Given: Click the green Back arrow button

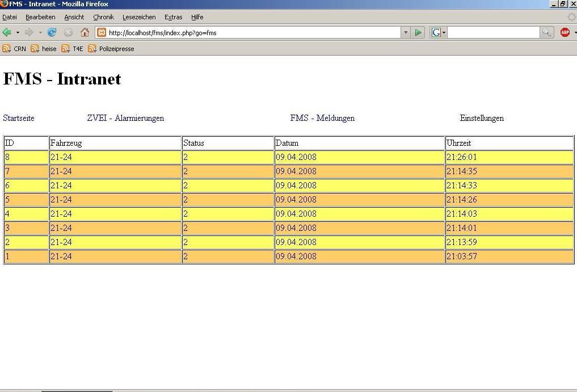Looking at the screenshot, I should [7, 32].
